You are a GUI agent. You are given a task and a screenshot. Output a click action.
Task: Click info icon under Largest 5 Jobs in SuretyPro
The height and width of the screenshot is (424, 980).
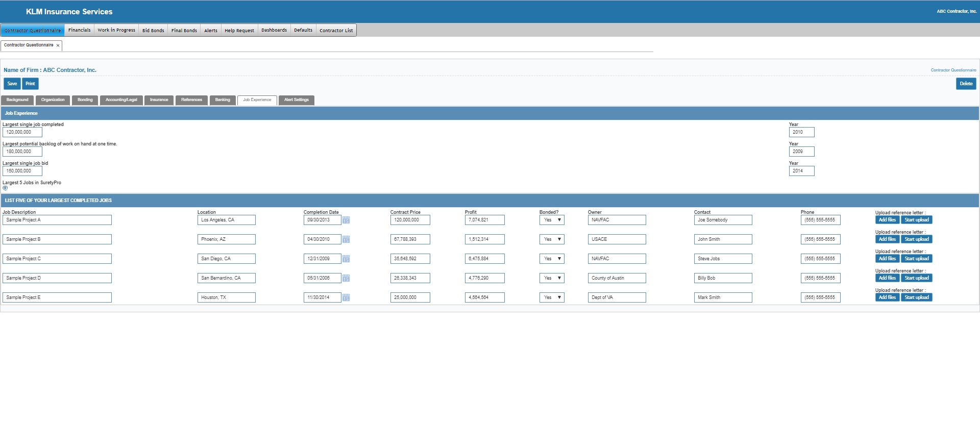[x=5, y=188]
